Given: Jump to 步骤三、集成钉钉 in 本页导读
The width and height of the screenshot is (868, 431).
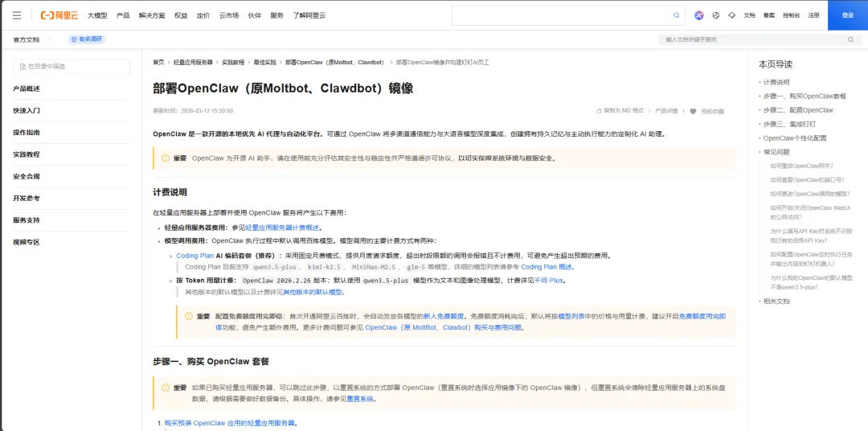Looking at the screenshot, I should (x=789, y=124).
